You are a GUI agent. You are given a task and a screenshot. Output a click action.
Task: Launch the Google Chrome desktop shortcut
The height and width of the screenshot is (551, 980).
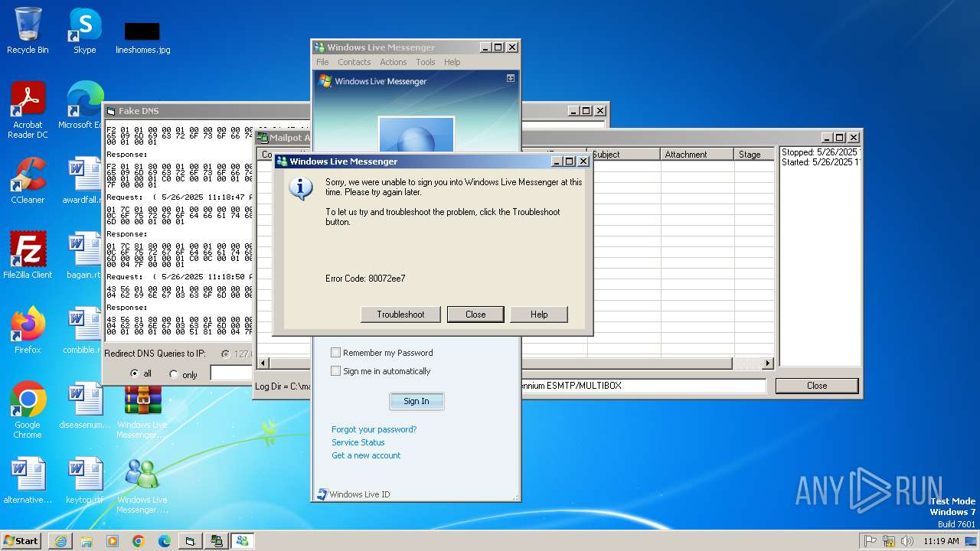click(x=28, y=410)
